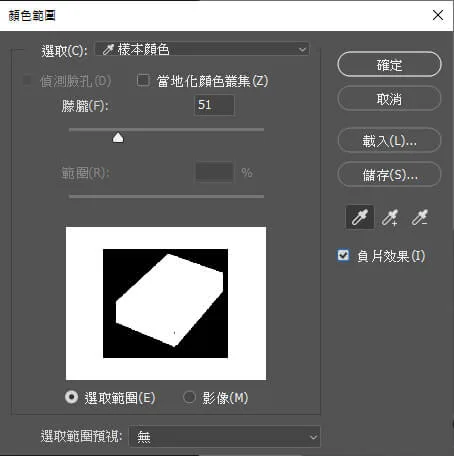Uncheck 負片效果 (Invert) checkbox

point(343,255)
